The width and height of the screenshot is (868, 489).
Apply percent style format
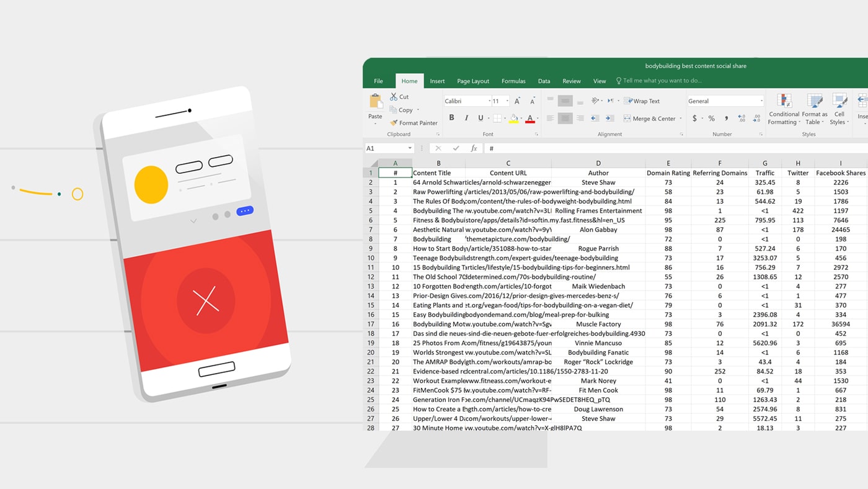pyautogui.click(x=711, y=118)
